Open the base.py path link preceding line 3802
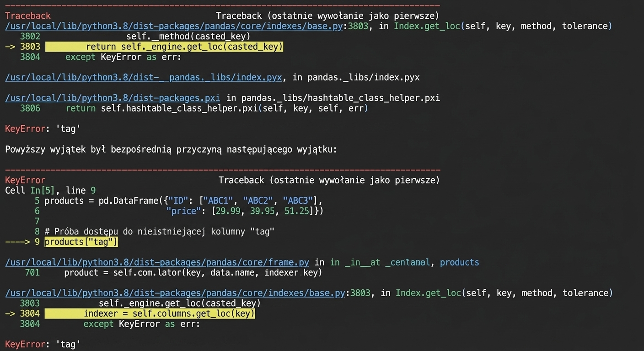 pyautogui.click(x=174, y=26)
